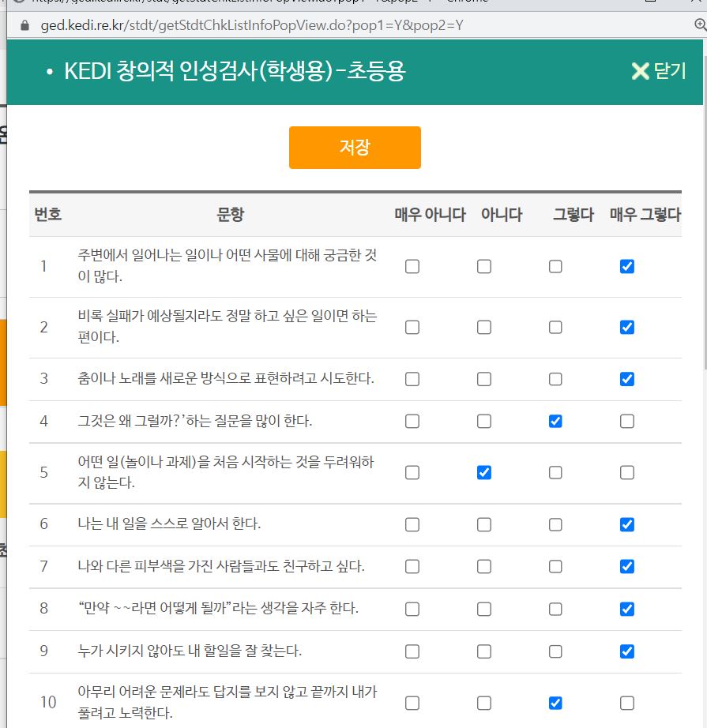Viewport: 707px width, 728px height.
Task: Uncheck 매우 그렇다 for question 8
Action: tap(627, 609)
